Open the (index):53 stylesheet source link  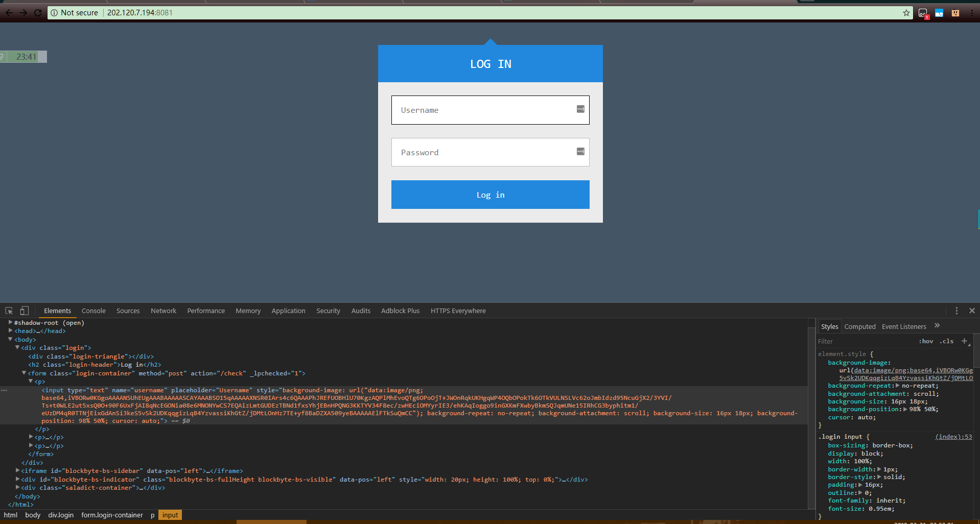point(953,437)
